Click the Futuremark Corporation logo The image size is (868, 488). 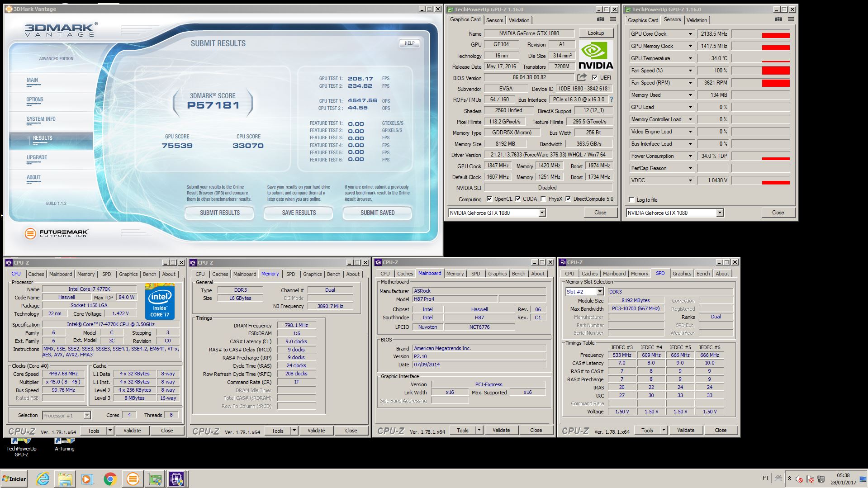[57, 233]
